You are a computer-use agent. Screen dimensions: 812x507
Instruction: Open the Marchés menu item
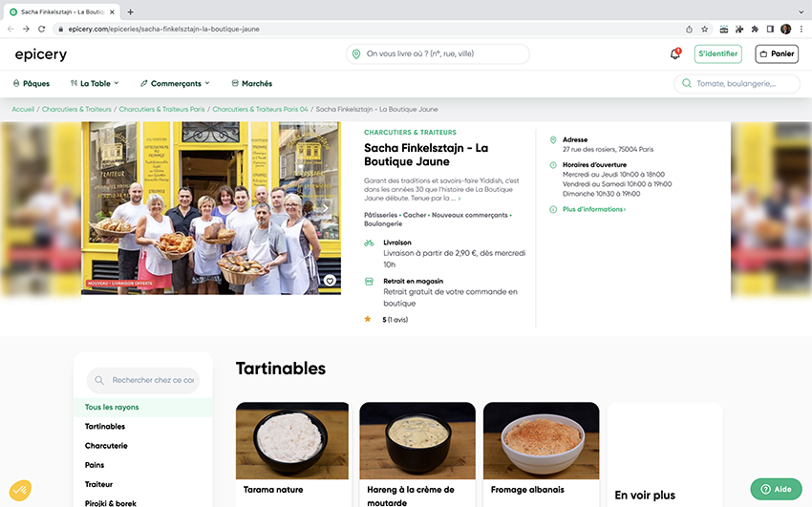(x=251, y=83)
